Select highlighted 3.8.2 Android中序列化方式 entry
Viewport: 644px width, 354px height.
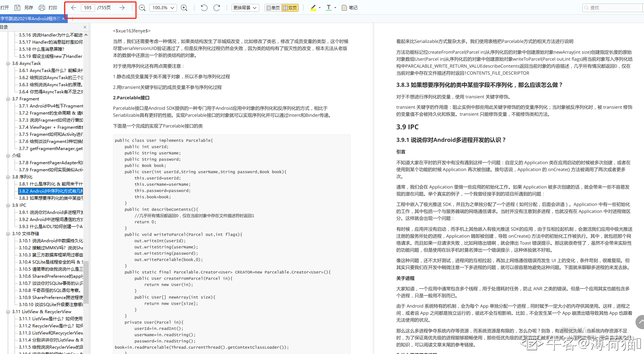[x=51, y=191]
